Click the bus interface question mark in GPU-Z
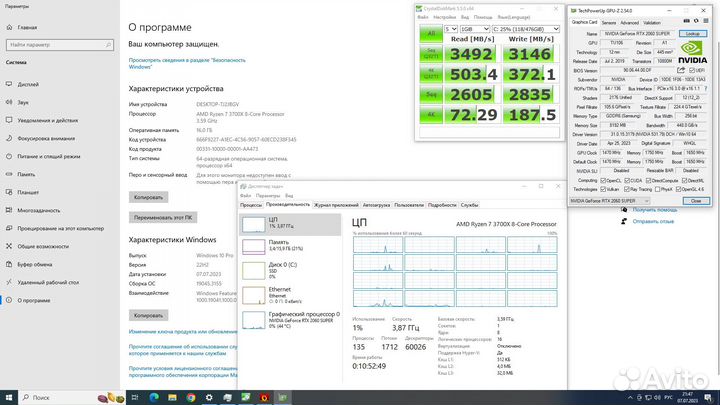The width and height of the screenshot is (720, 405). coord(706,88)
